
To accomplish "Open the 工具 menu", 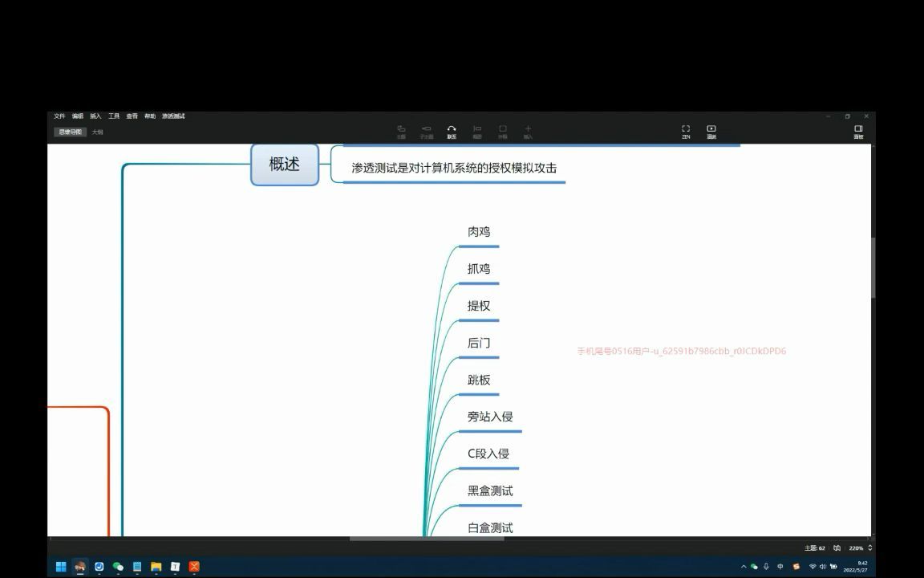I will (112, 116).
